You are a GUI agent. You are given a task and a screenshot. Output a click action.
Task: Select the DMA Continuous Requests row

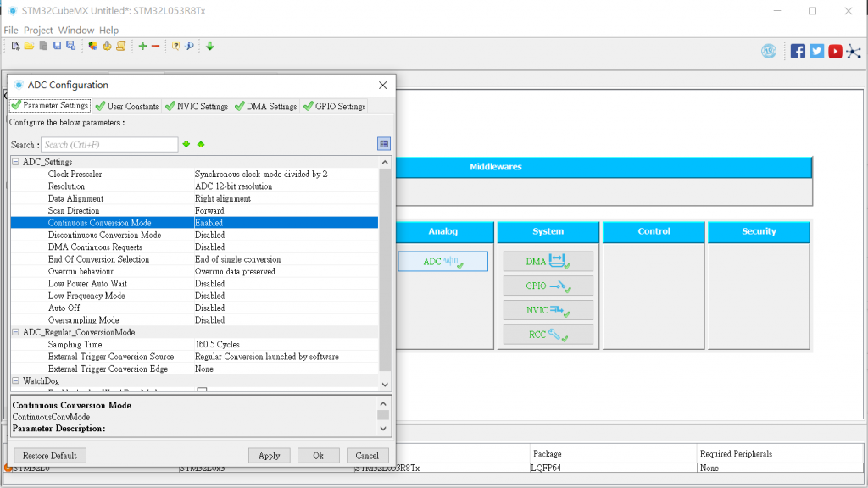[x=194, y=247]
